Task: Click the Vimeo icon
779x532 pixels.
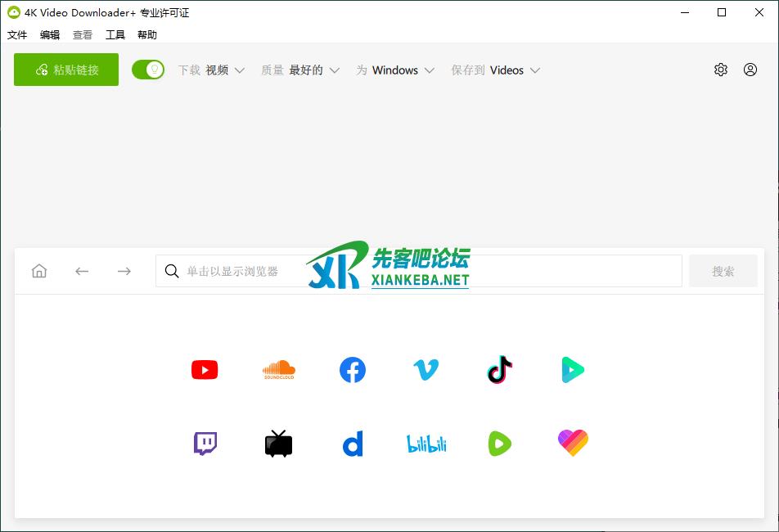Action: [426, 369]
